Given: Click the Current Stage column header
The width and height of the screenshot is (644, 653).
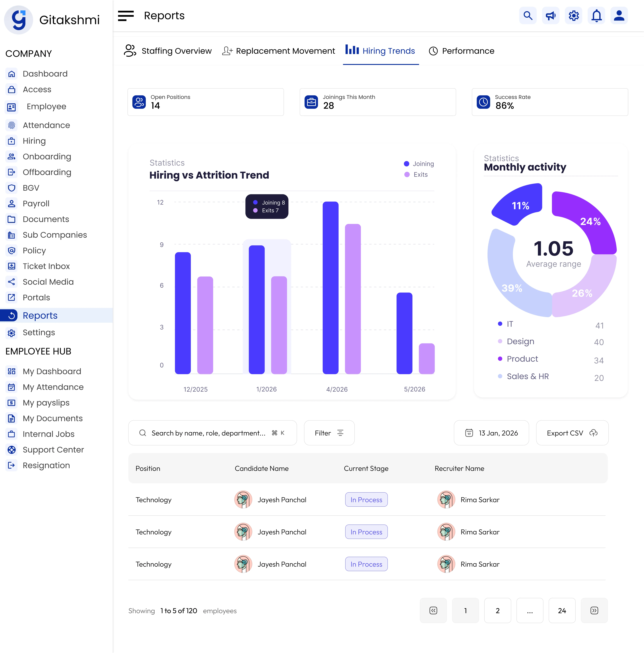Looking at the screenshot, I should (x=366, y=468).
